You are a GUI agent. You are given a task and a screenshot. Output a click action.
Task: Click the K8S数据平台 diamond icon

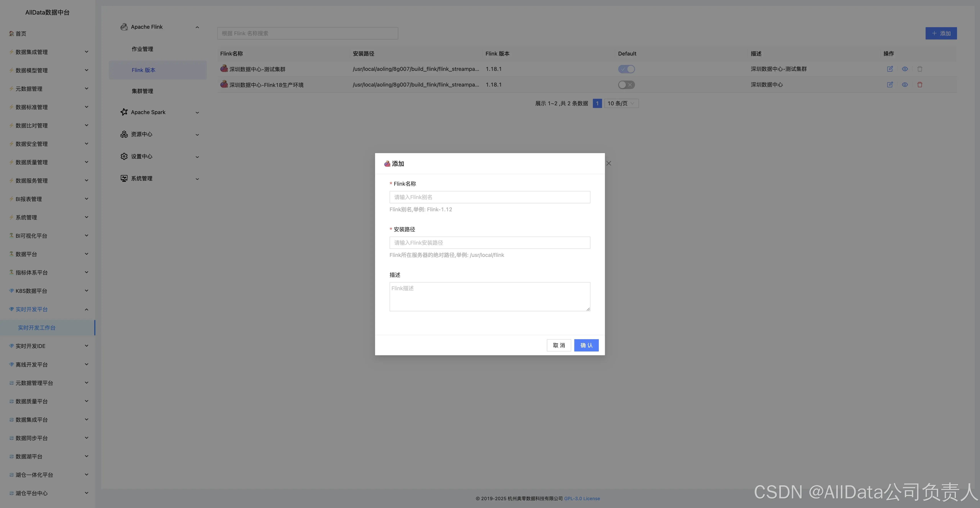11,291
